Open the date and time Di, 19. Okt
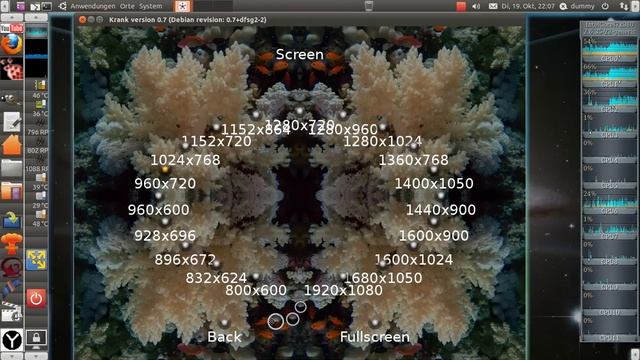Image resolution: width=640 pixels, height=360 pixels. click(528, 6)
